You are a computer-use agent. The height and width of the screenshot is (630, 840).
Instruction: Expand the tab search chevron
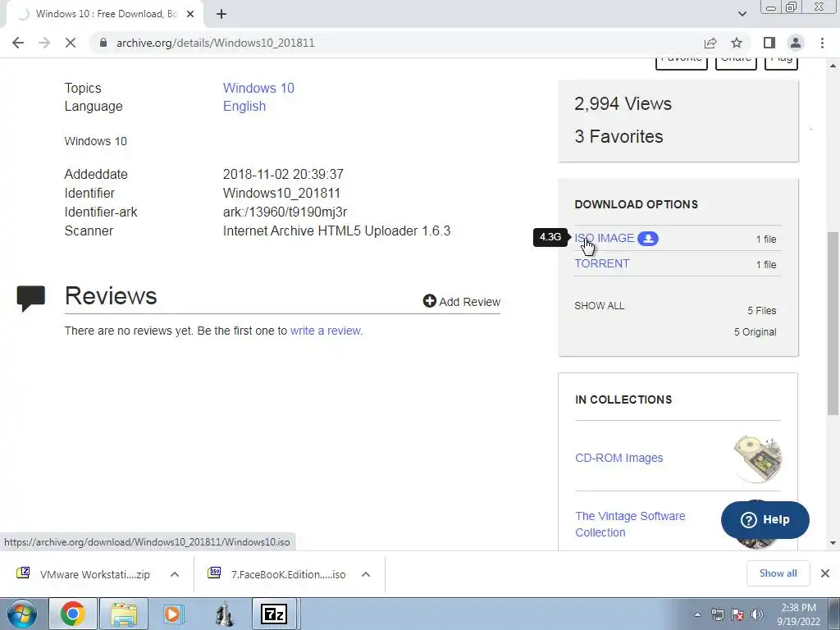click(742, 14)
